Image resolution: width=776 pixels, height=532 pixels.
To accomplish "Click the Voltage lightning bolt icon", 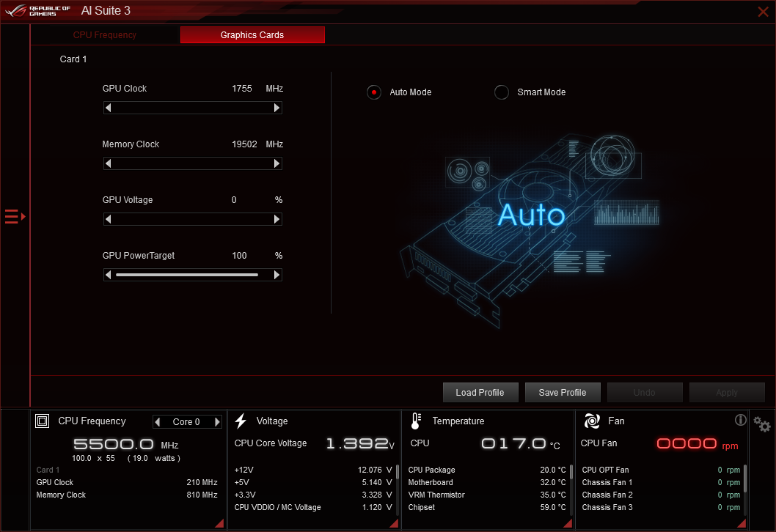I will [x=241, y=420].
